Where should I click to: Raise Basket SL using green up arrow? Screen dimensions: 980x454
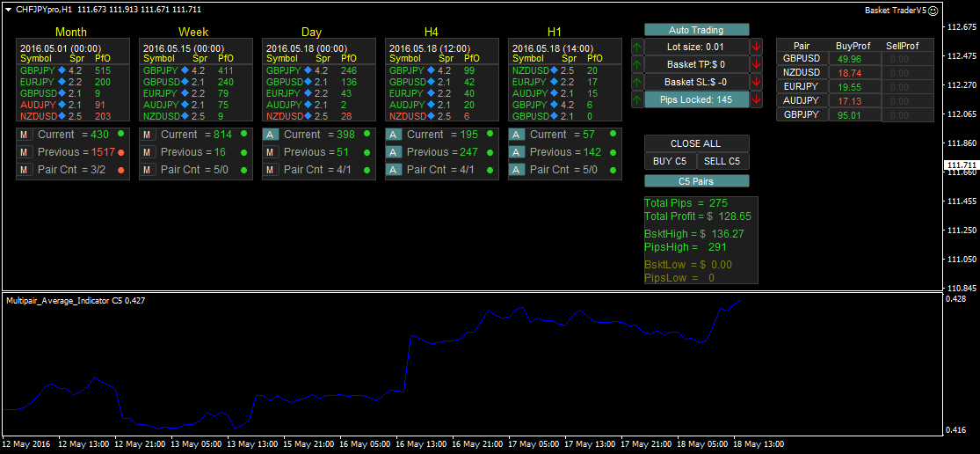(x=637, y=82)
